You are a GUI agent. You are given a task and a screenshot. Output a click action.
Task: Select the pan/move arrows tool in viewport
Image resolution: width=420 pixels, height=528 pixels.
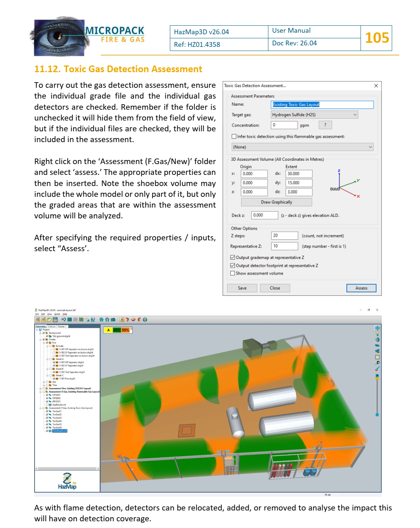pos(377,328)
